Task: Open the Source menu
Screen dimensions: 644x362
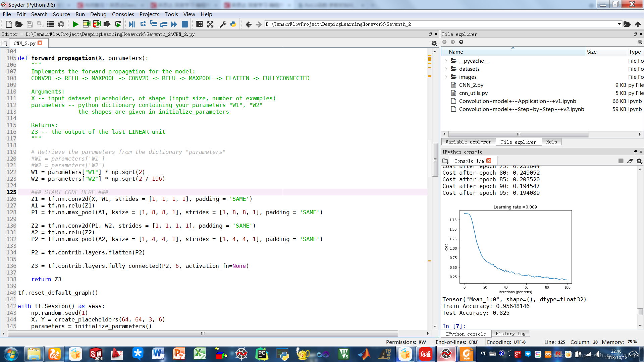Action: 61,14
